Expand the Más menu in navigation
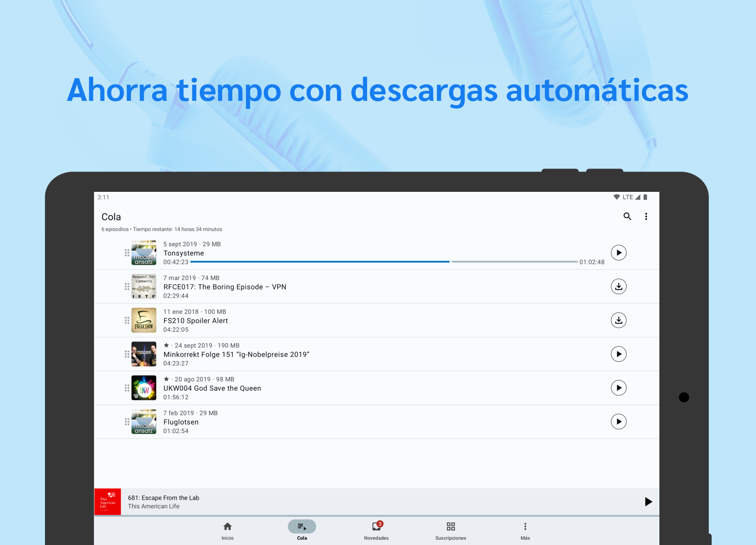756x545 pixels. tap(525, 530)
